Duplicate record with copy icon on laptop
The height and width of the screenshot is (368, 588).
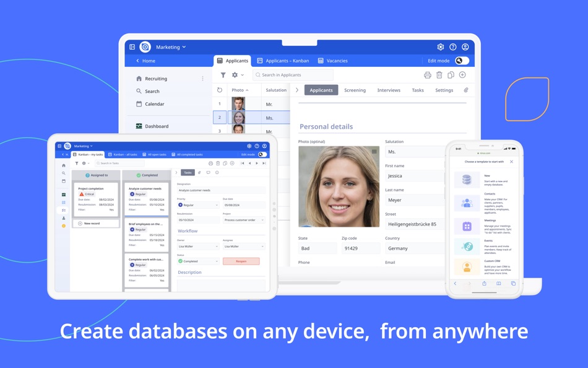pos(451,75)
